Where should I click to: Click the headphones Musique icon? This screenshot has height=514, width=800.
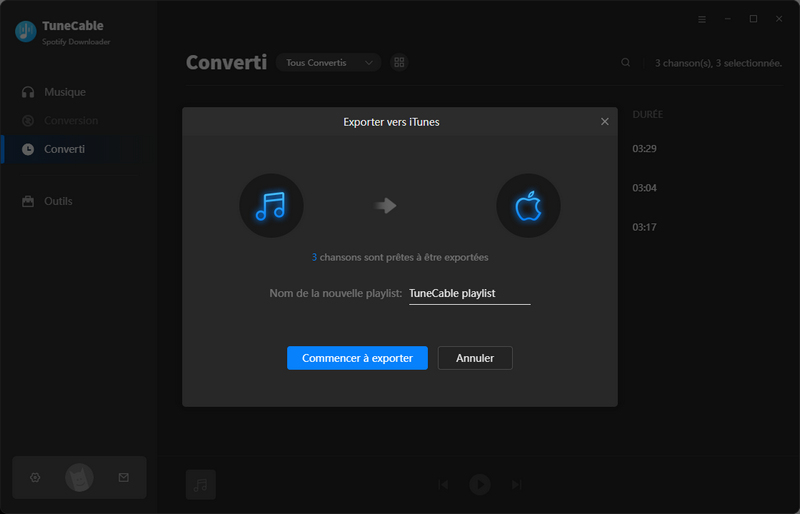click(x=28, y=92)
